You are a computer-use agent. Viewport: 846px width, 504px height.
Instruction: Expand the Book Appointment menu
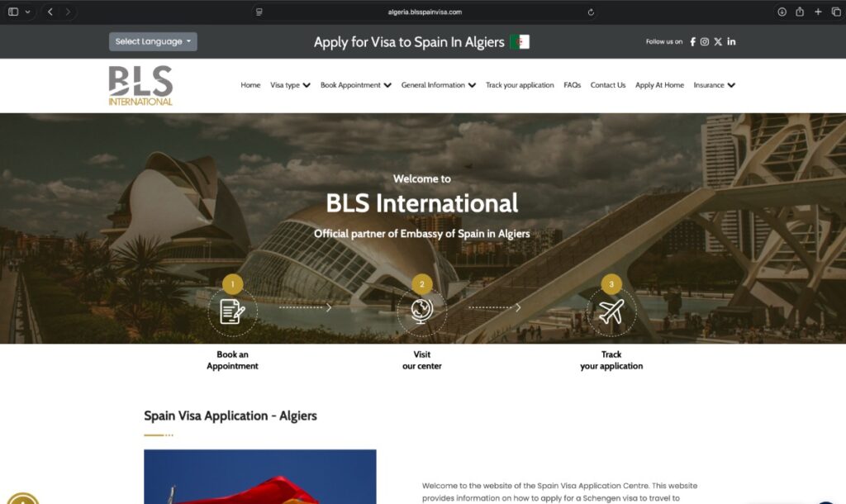click(x=355, y=85)
